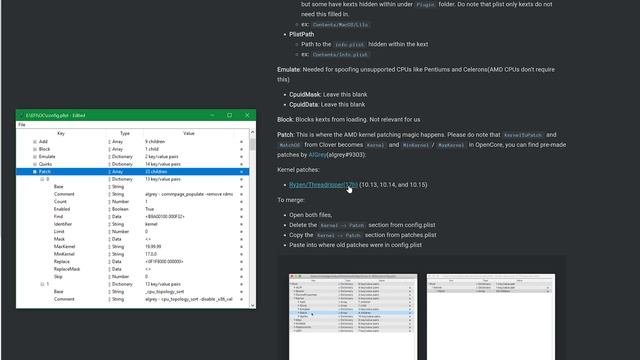Select the Find data value cell

point(165,217)
